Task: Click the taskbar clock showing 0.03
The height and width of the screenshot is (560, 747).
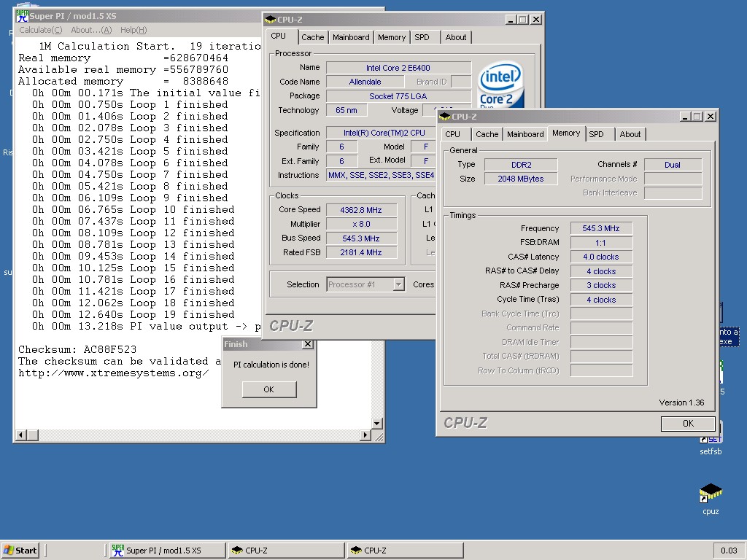Action: pos(729,551)
